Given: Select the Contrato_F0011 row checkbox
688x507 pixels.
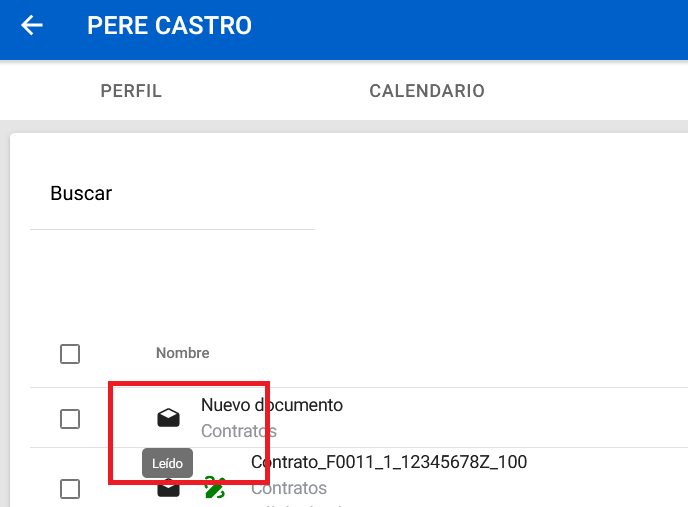Looking at the screenshot, I should 70,489.
